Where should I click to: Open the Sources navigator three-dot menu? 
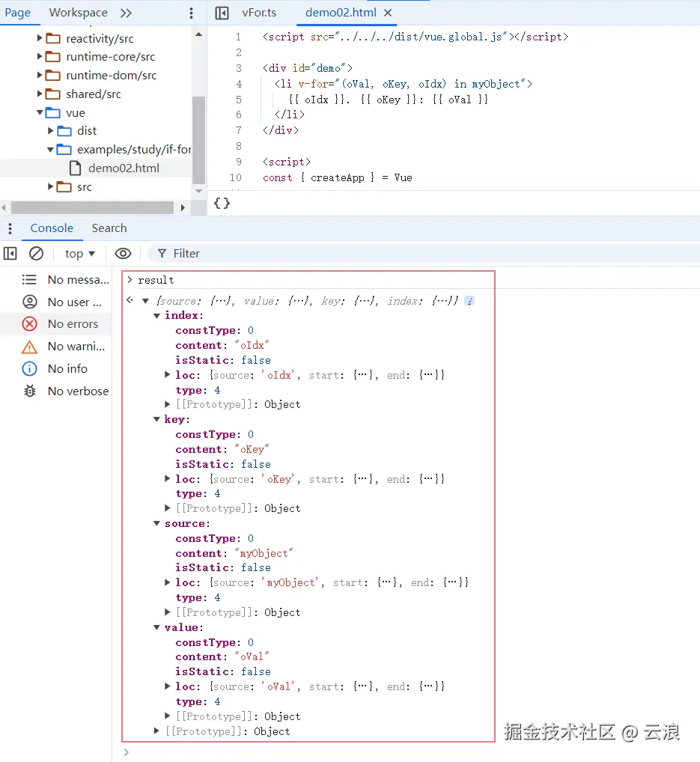191,13
